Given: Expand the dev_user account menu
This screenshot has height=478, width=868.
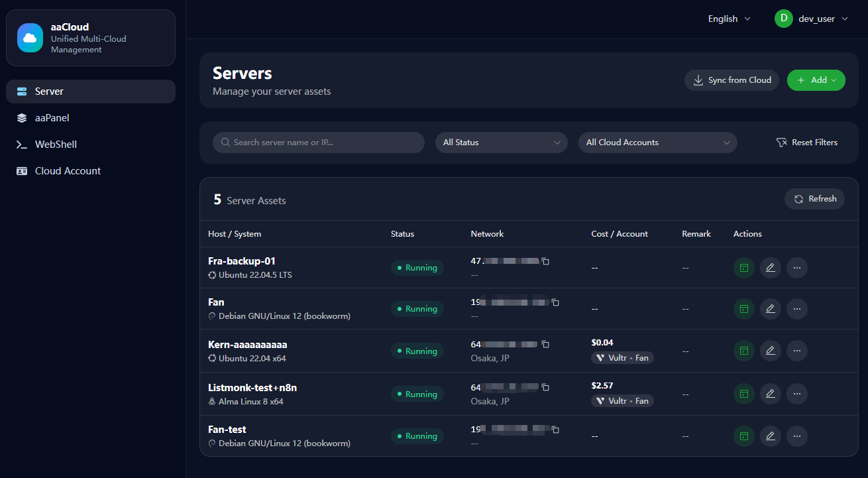Looking at the screenshot, I should point(812,19).
